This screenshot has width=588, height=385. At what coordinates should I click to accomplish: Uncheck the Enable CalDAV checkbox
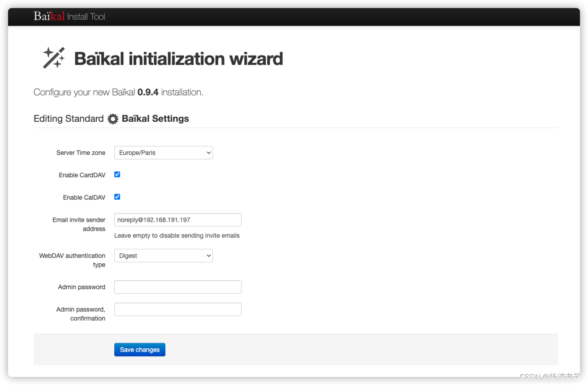click(x=117, y=197)
